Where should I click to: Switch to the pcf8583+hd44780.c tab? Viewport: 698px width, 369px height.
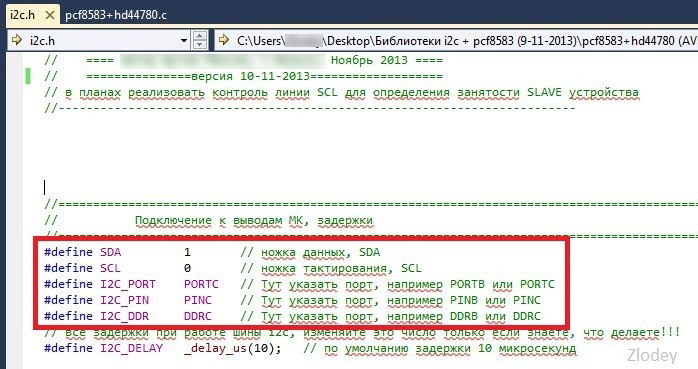(116, 15)
